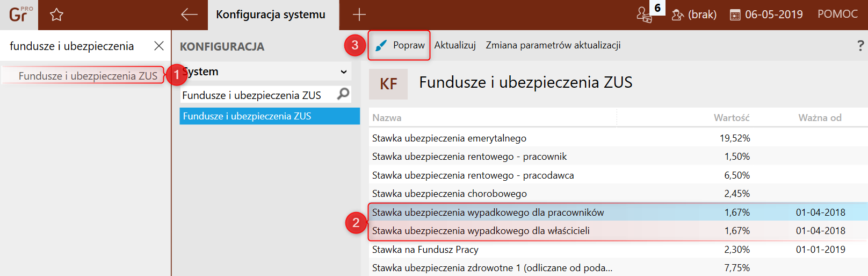Sort by the Nazwa column header

coord(387,117)
